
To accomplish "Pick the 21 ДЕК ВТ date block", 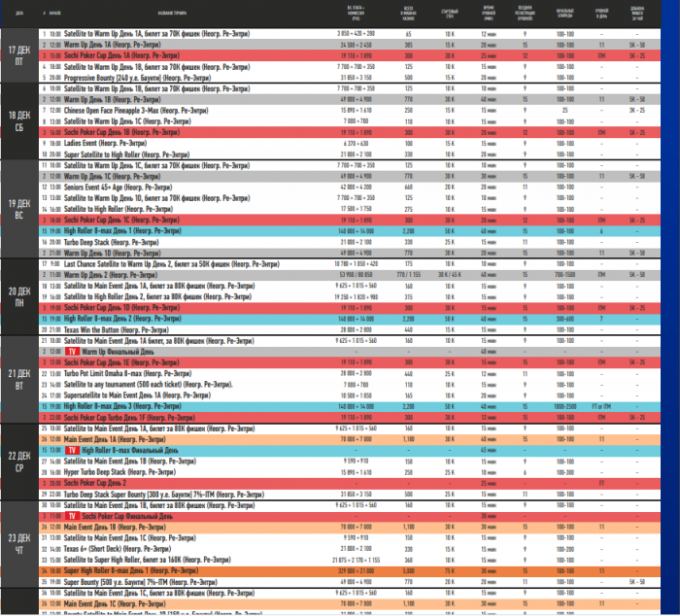I will tap(19, 379).
